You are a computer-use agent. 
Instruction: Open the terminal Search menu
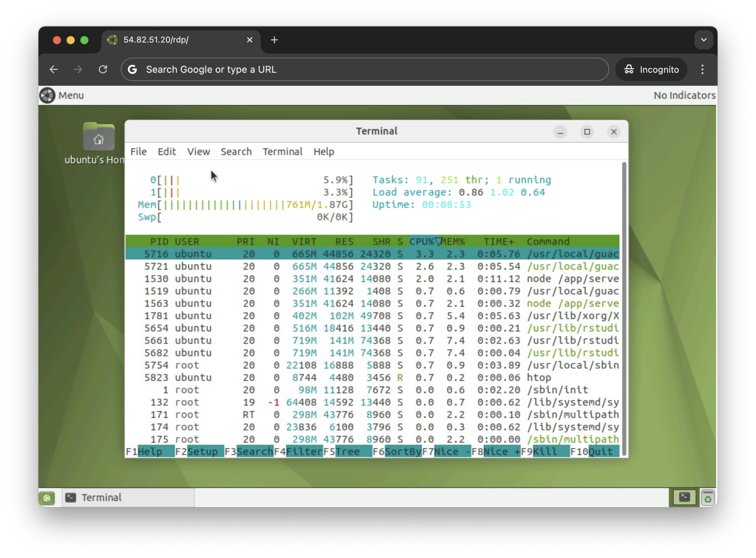(x=236, y=152)
